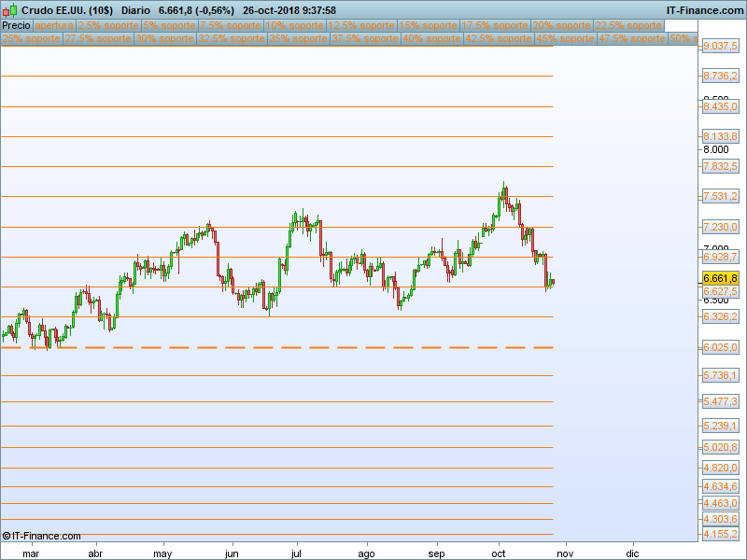
Task: Click the 7.531,2 level label on price axis
Action: pyautogui.click(x=720, y=196)
